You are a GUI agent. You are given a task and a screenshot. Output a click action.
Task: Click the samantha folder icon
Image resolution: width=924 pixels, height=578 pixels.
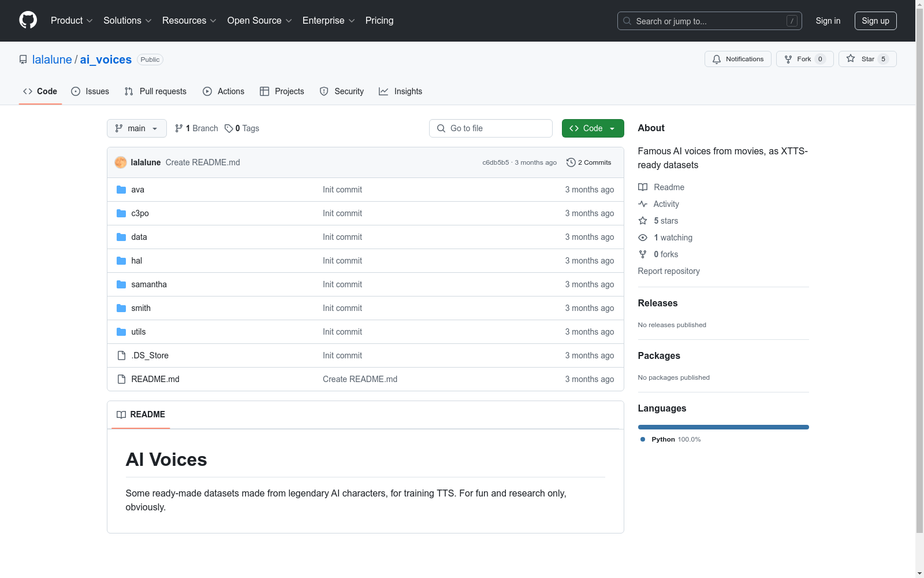(x=121, y=284)
